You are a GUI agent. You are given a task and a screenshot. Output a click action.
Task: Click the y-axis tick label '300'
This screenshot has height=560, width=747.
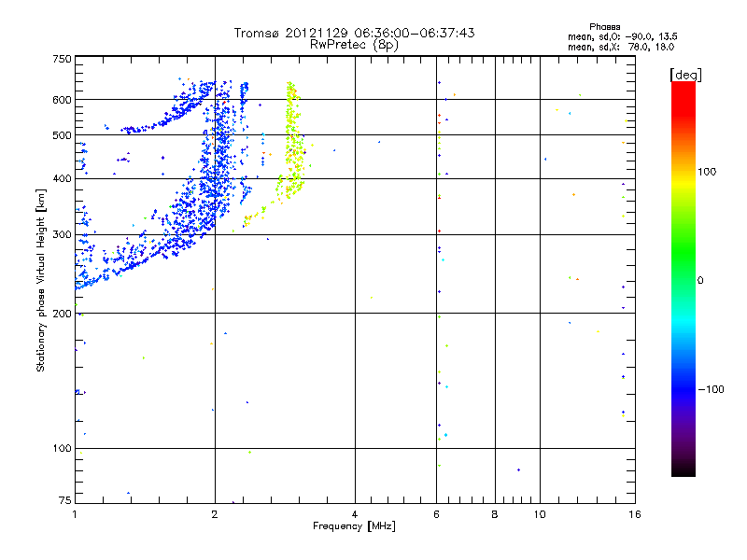62,234
